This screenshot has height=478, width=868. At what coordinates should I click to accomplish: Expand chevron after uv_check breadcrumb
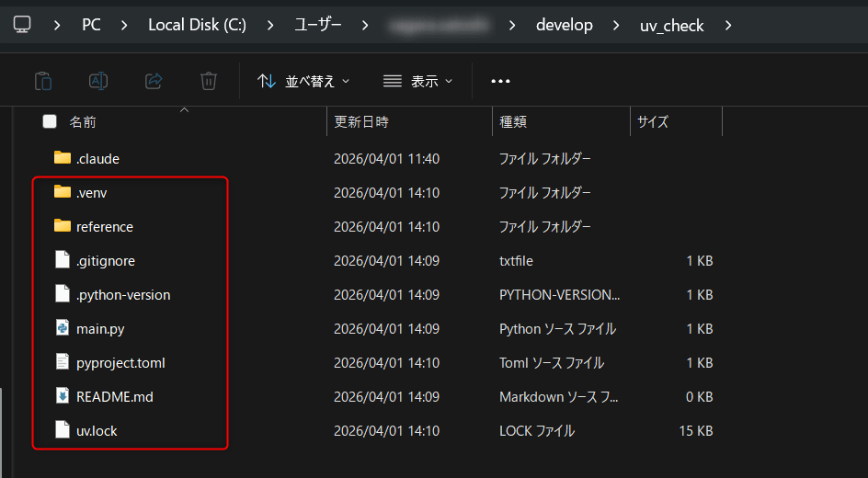tap(728, 26)
